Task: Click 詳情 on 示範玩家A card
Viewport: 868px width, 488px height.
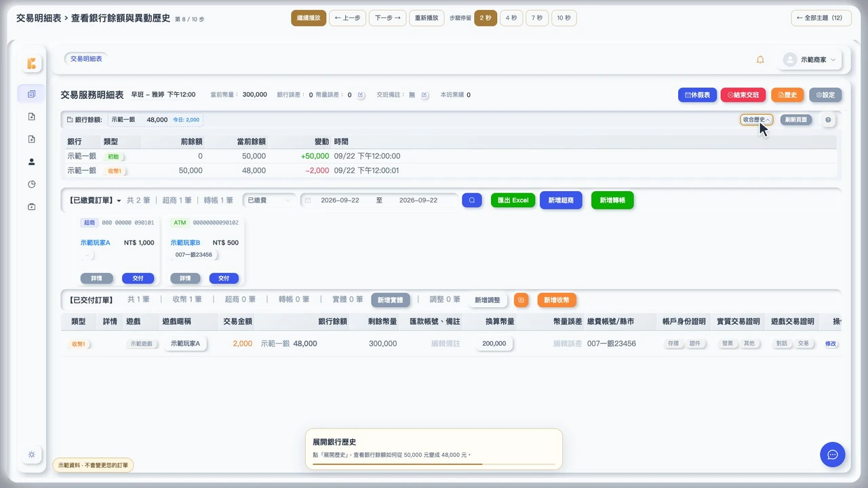Action: point(97,279)
